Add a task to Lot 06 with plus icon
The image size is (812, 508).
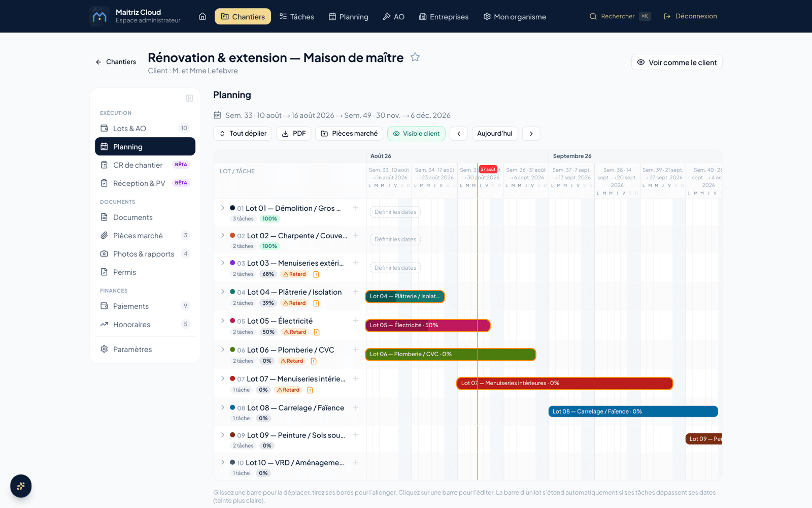[356, 350]
